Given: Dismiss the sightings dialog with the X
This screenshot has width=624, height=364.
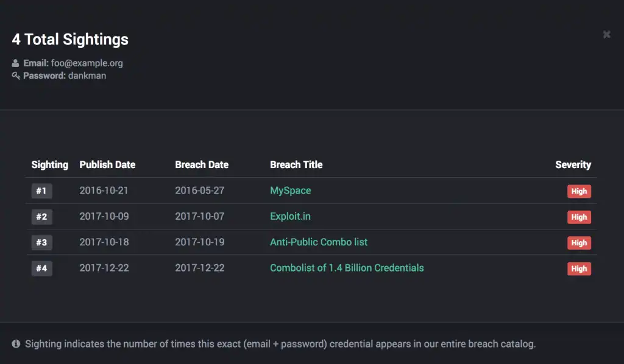Looking at the screenshot, I should coord(606,34).
